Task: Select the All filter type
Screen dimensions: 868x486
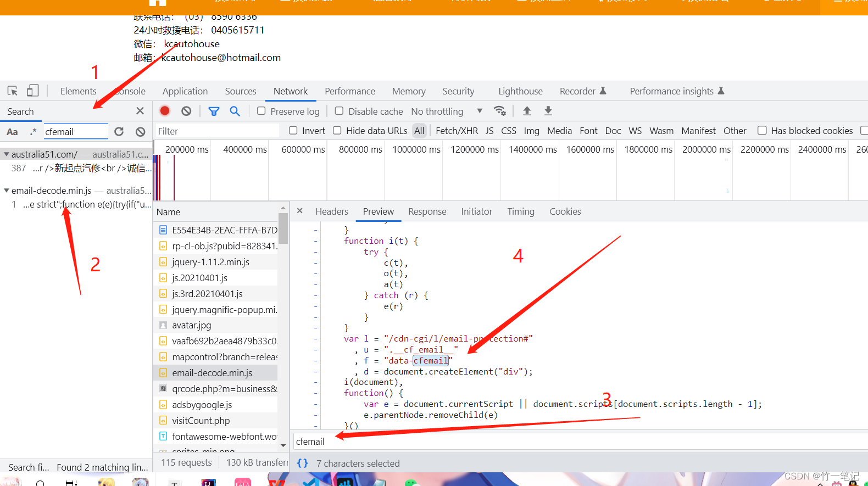Action: (x=419, y=131)
